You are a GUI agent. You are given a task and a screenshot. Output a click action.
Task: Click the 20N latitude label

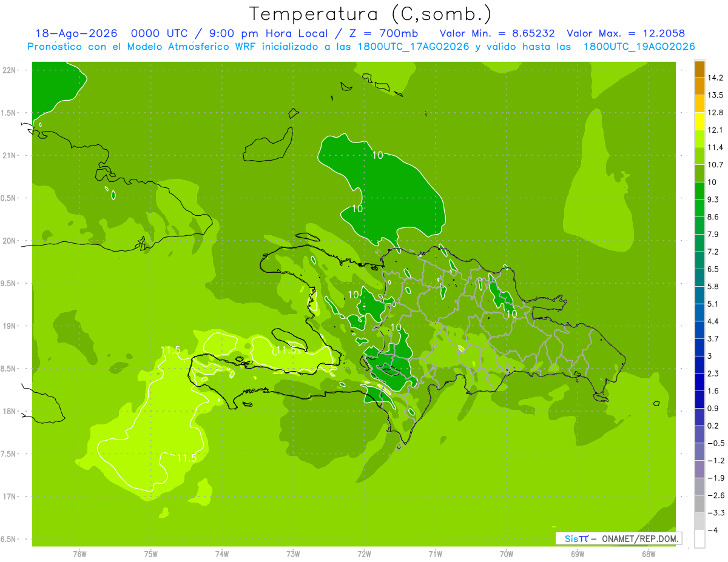pos(10,241)
